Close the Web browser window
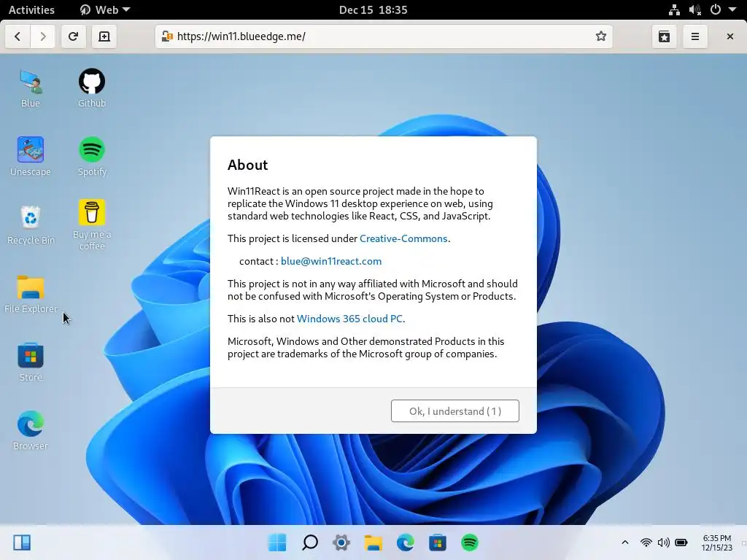This screenshot has height=560, width=747. [729, 36]
